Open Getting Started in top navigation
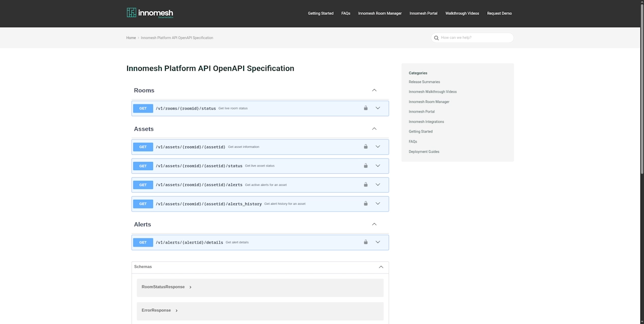The height and width of the screenshot is (324, 644). click(320, 13)
